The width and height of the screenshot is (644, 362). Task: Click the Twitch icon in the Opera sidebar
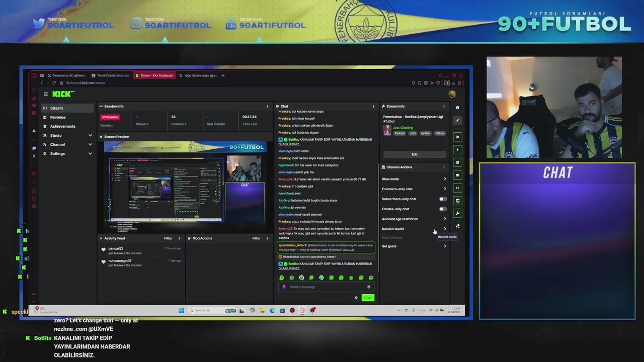click(34, 148)
